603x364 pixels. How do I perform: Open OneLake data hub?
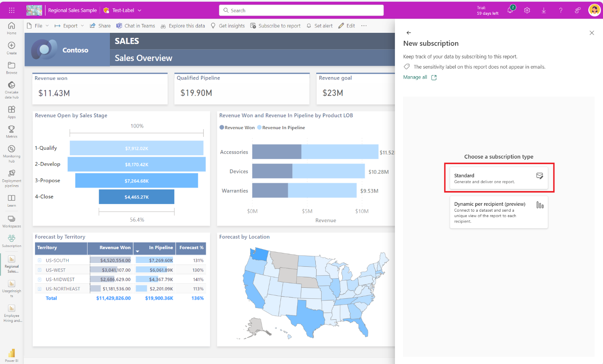coord(11,90)
